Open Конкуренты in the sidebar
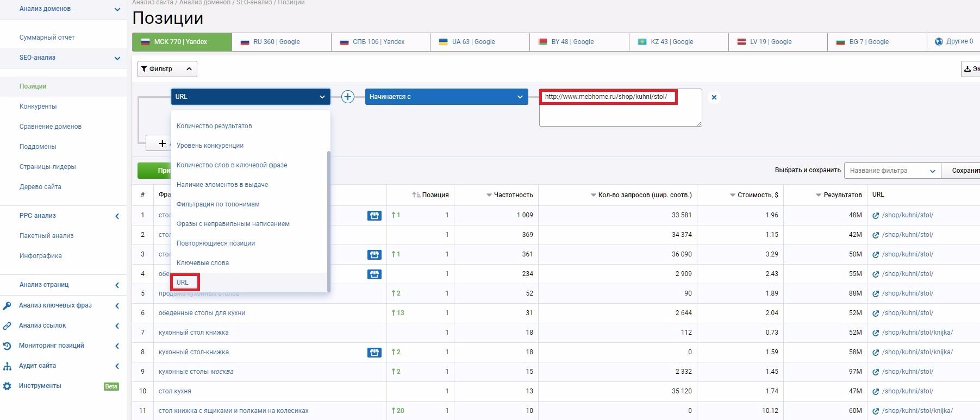 tap(38, 106)
